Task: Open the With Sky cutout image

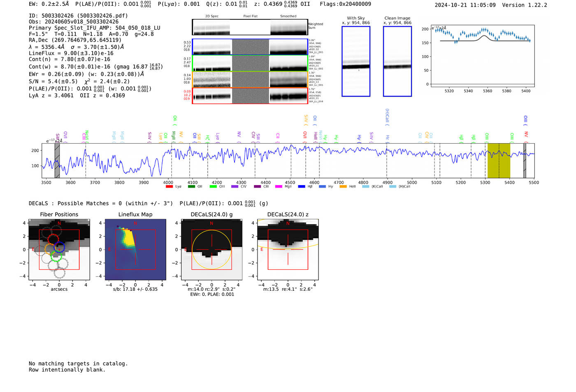Action: 356,61
